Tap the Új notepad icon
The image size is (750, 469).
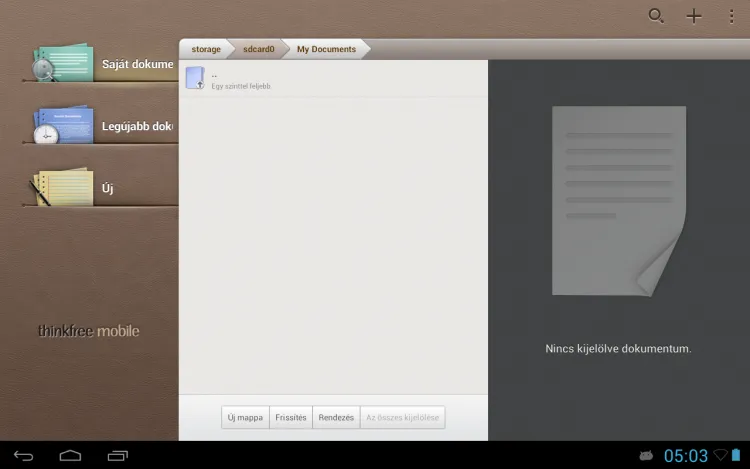coord(62,187)
